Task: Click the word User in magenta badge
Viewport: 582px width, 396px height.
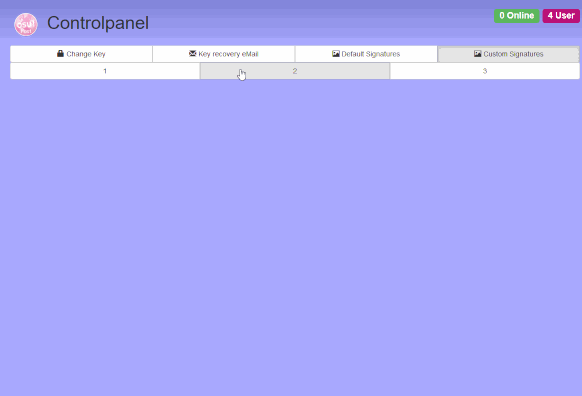Action: tap(565, 16)
